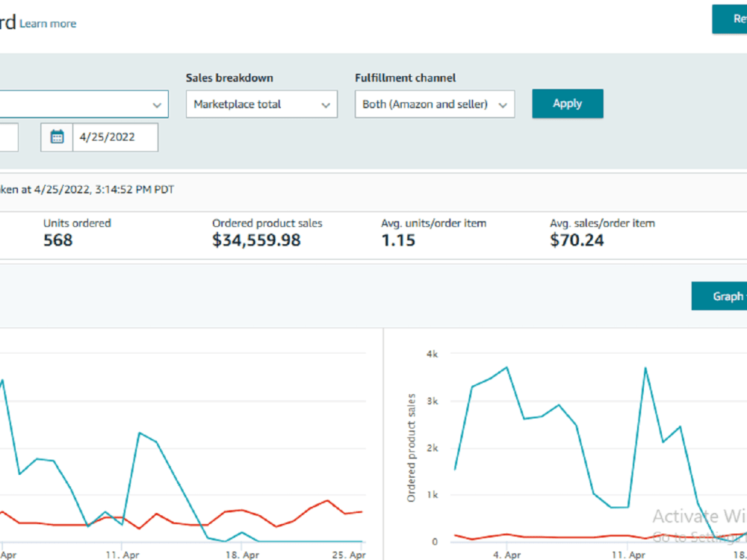Select the Avg. units/order item metric
747x560 pixels.
coord(433,233)
